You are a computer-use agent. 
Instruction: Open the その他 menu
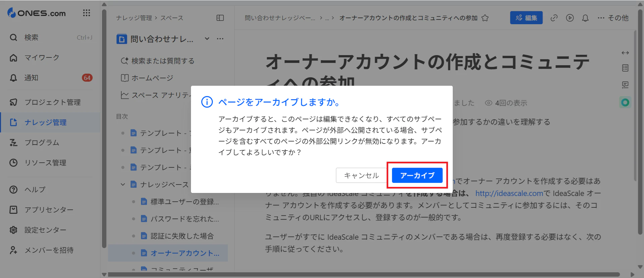(x=613, y=18)
